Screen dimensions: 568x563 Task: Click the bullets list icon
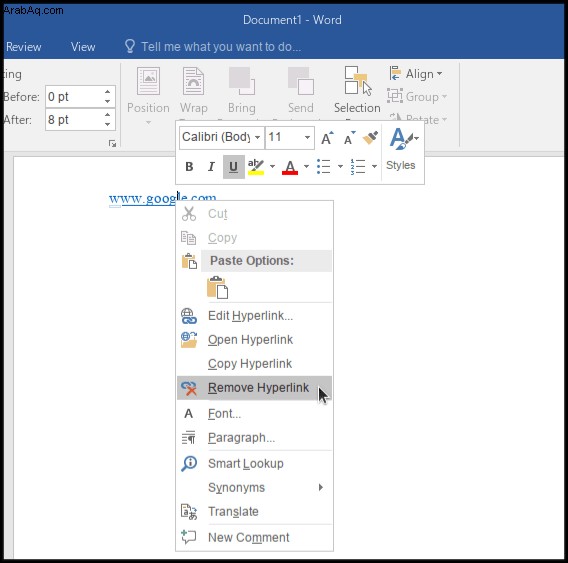click(323, 166)
